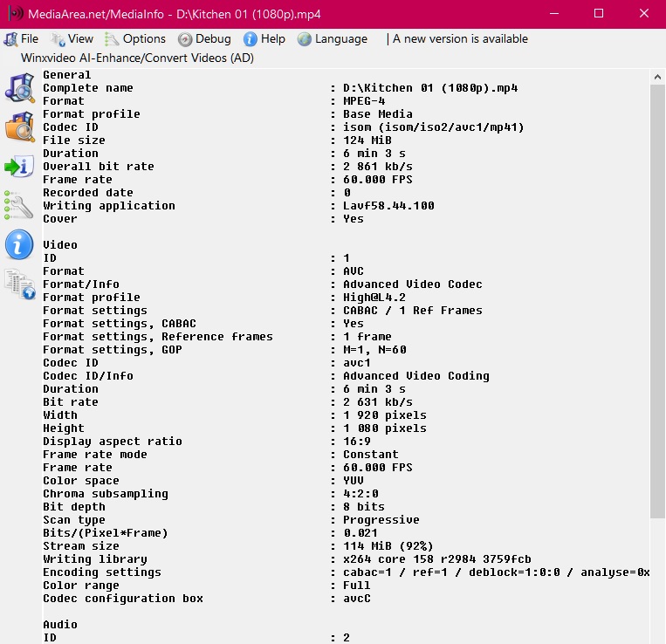The image size is (666, 644).
Task: Click the scrollbar up arrow
Action: (x=657, y=77)
